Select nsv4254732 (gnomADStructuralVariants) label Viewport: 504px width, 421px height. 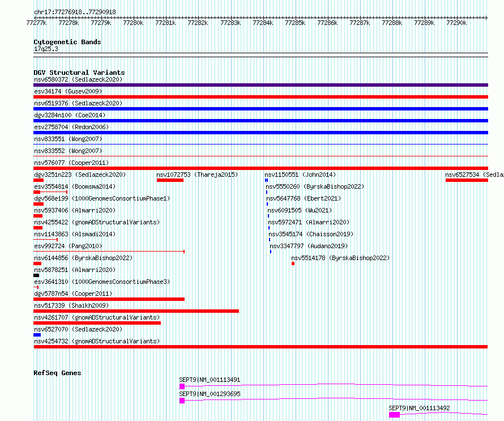tap(97, 341)
